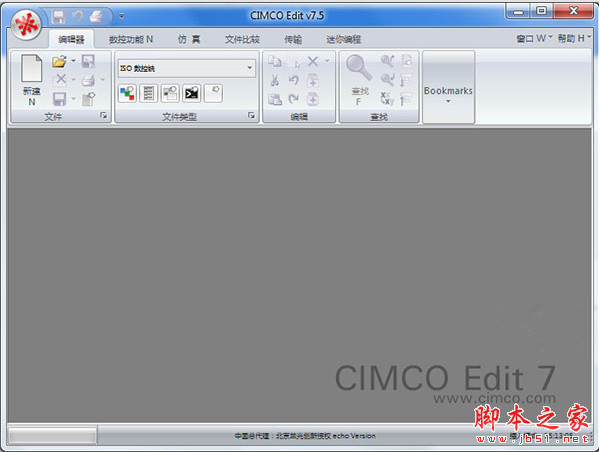Screen dimensions: 600x452
Task: Expand the arrow beside close file X
Action: point(73,80)
